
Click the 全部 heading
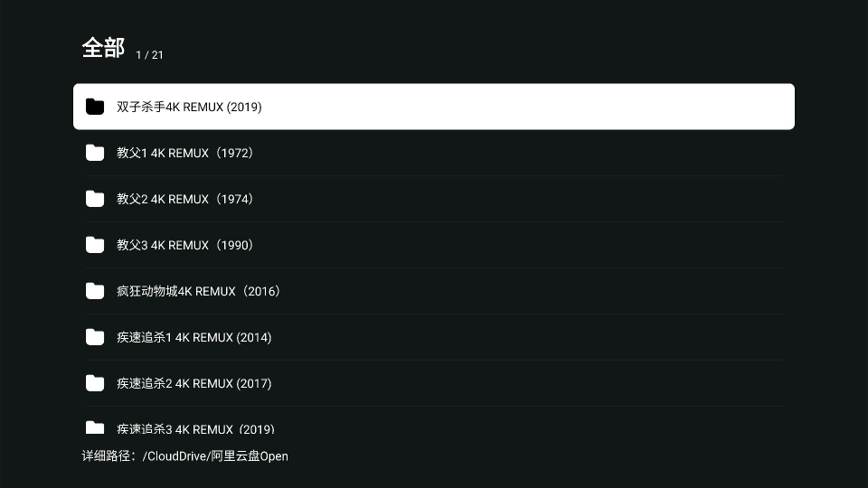[103, 48]
